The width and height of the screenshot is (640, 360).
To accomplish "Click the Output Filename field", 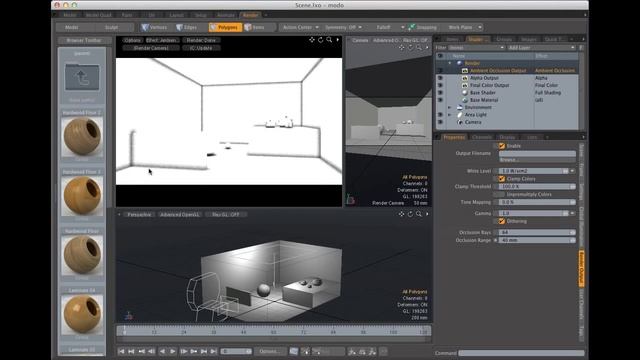I will coord(537,153).
